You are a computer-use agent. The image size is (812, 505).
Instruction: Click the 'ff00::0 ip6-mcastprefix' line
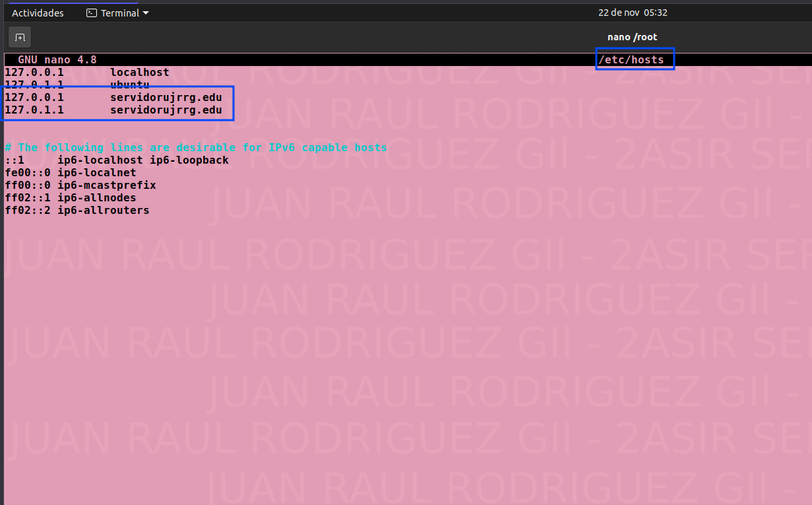[x=80, y=185]
